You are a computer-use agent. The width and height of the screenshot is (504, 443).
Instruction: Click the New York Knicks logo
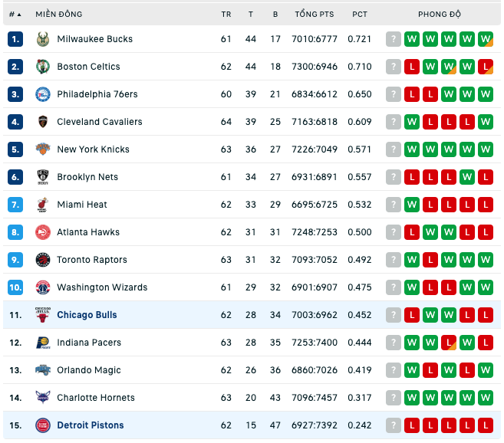tap(43, 149)
